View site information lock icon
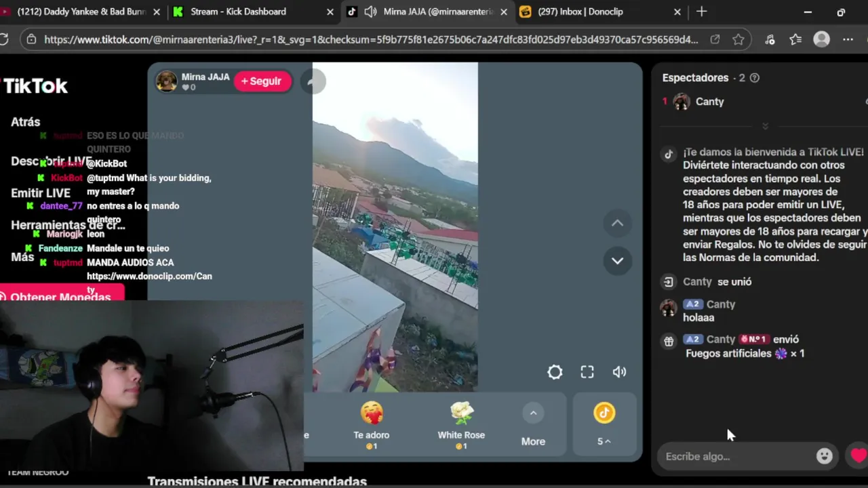The height and width of the screenshot is (488, 868). tap(31, 39)
